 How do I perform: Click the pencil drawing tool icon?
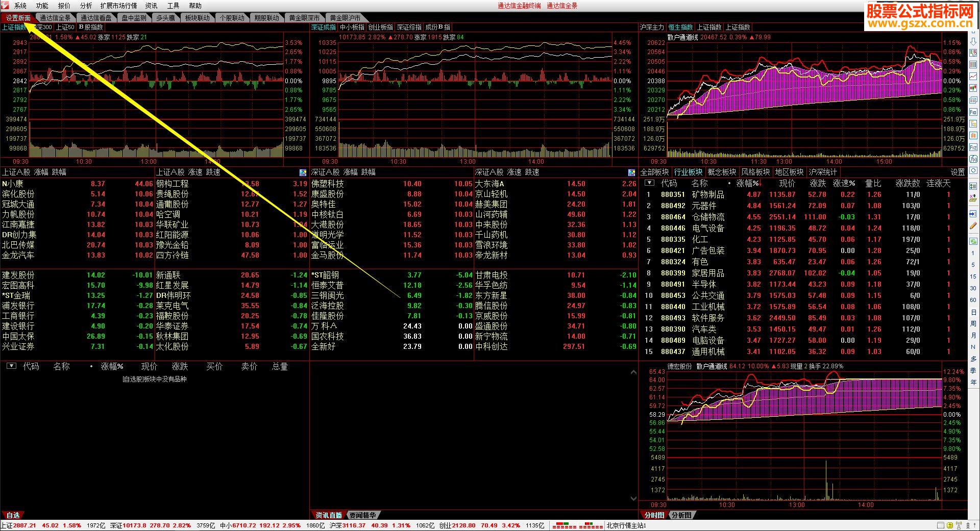(x=973, y=225)
